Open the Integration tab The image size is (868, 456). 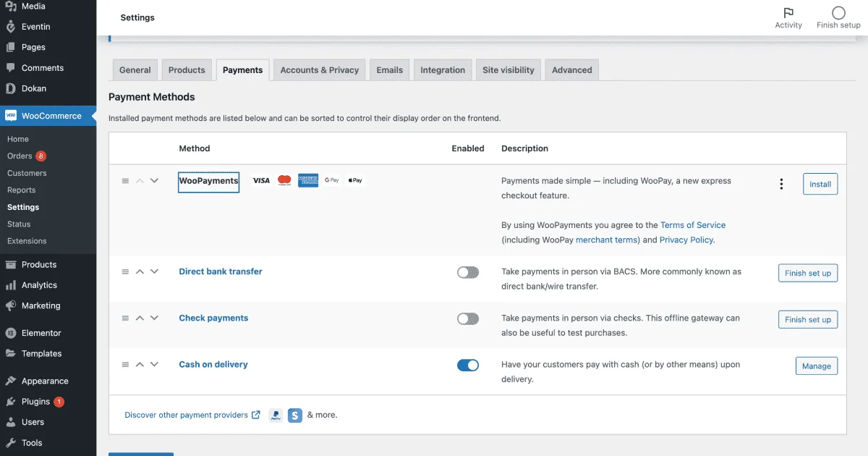coord(443,70)
